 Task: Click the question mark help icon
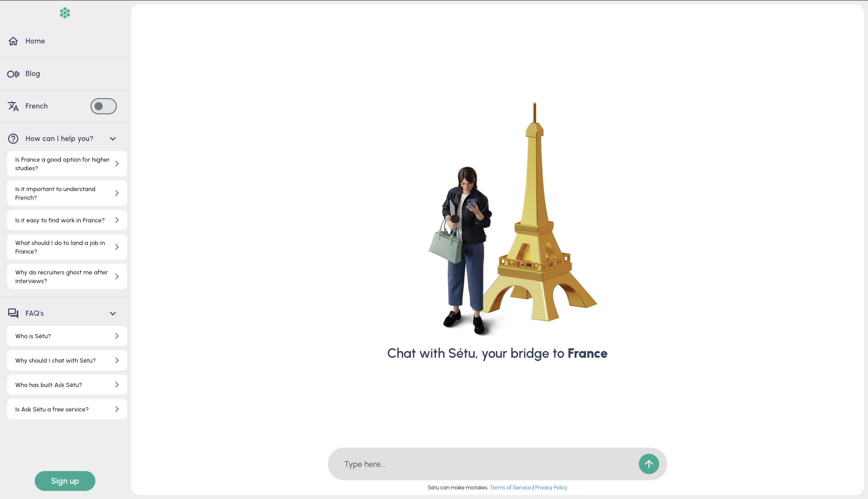pos(13,139)
